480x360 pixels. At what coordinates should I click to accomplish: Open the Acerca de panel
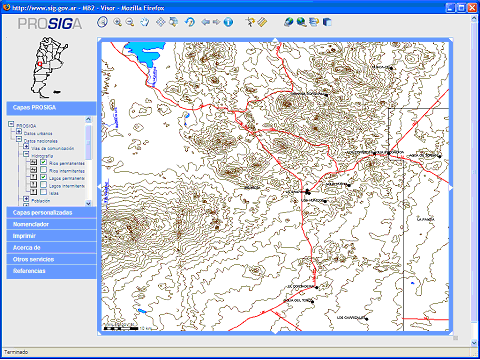(x=51, y=247)
